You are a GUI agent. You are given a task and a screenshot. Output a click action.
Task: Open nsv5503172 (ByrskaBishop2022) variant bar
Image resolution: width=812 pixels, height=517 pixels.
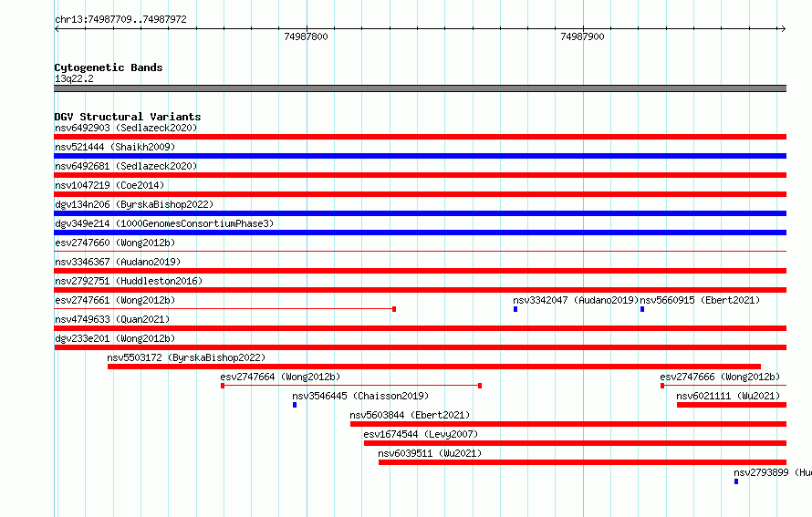[434, 367]
